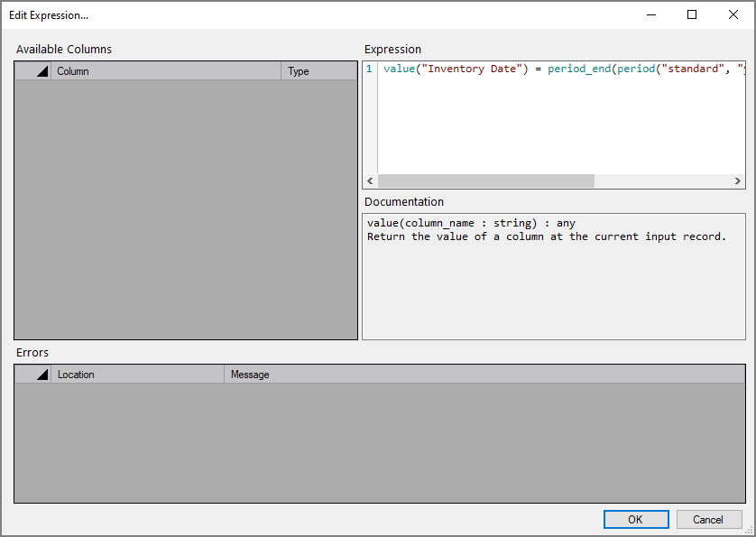Click the Edit Expression title bar text
756x537 pixels.
click(49, 14)
